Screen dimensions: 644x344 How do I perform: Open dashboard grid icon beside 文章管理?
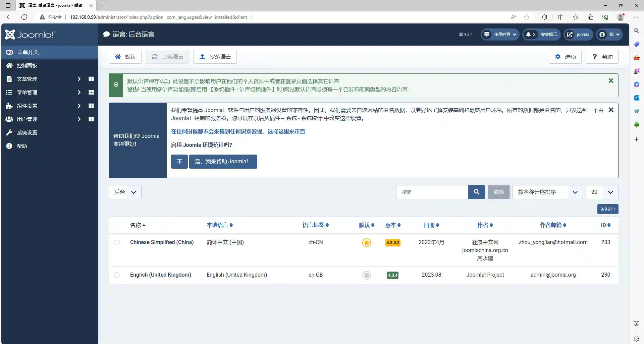pos(91,79)
